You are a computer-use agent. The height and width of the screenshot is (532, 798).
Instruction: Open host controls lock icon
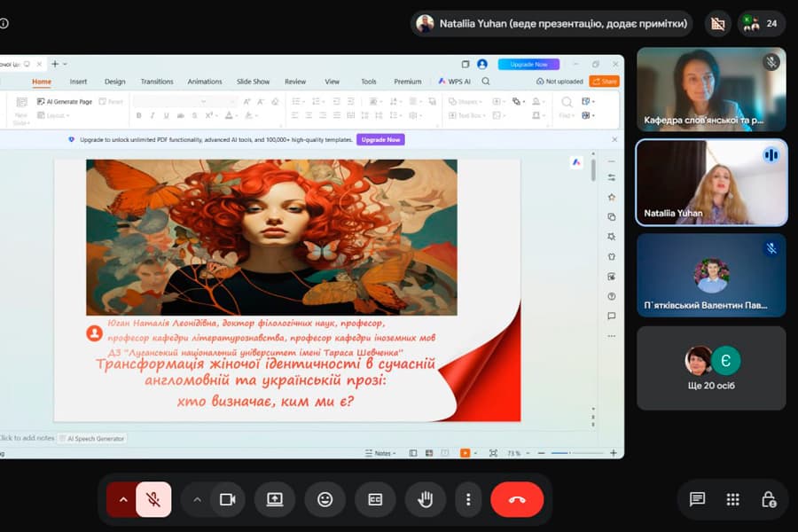(769, 499)
